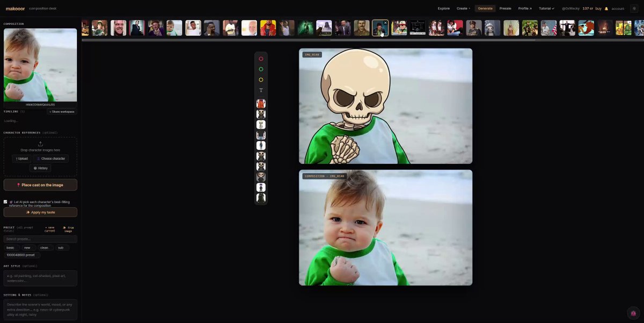Select the red circle marker tool

pos(261,59)
